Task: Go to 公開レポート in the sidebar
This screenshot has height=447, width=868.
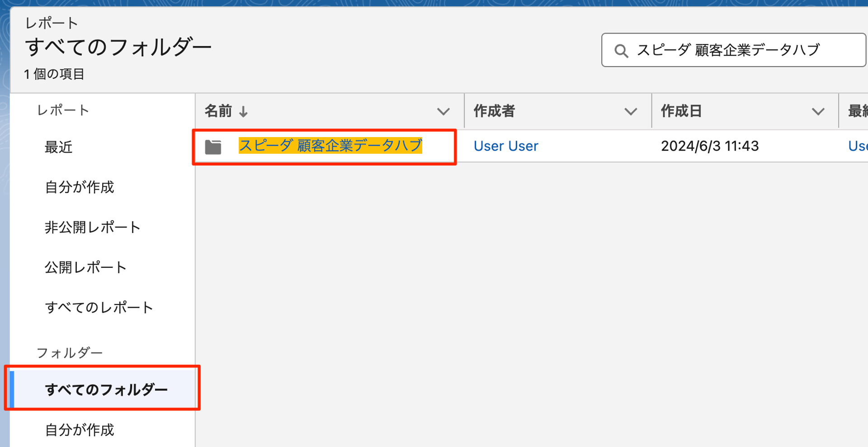Action: [x=85, y=267]
